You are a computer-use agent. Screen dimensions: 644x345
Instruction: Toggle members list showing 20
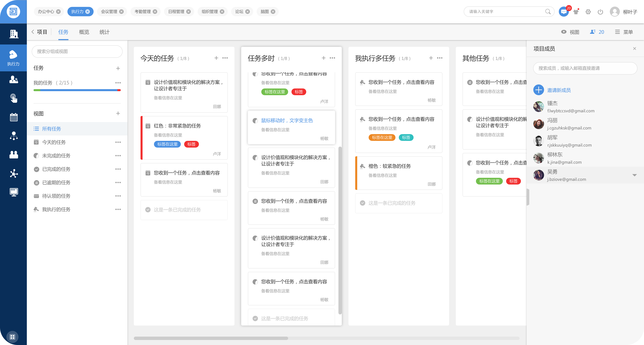(597, 32)
